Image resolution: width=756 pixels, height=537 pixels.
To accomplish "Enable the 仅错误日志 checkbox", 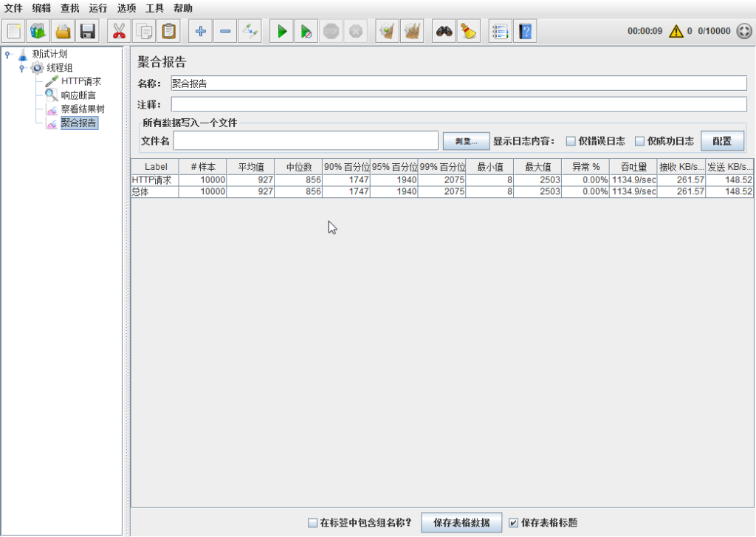I will [571, 141].
